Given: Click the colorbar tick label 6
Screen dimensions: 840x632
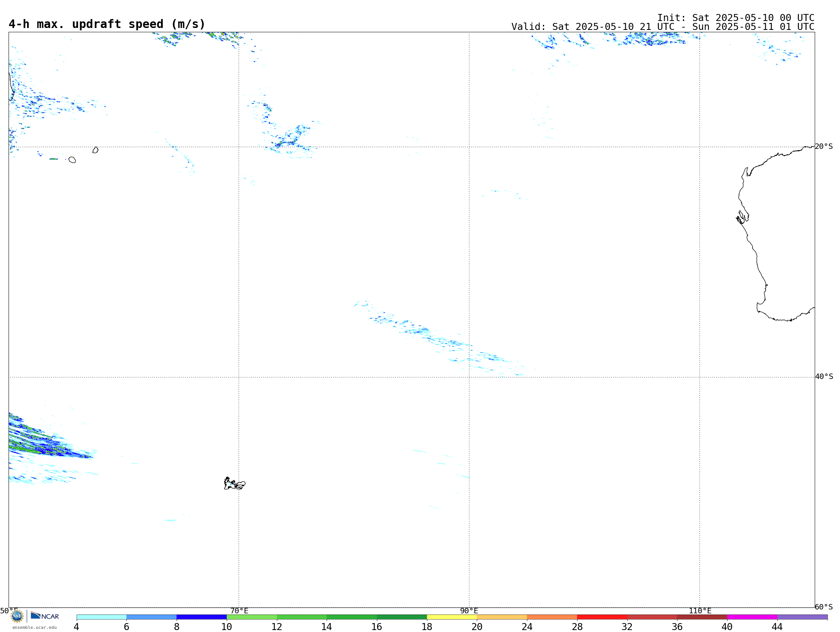Looking at the screenshot, I should (x=126, y=627).
